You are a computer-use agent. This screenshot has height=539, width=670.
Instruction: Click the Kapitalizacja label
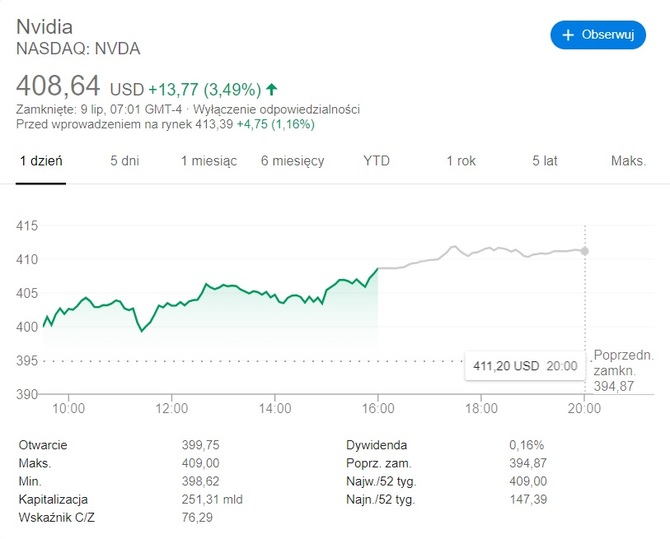(x=53, y=499)
